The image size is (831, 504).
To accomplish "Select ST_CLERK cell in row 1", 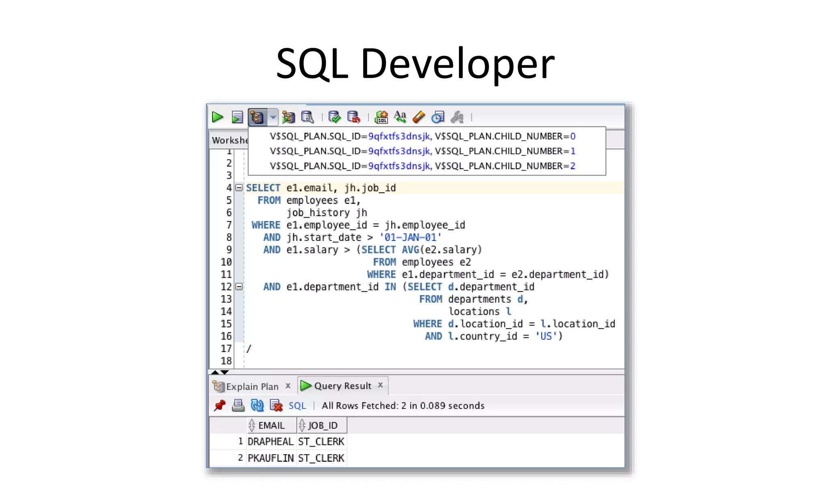I will 321,442.
